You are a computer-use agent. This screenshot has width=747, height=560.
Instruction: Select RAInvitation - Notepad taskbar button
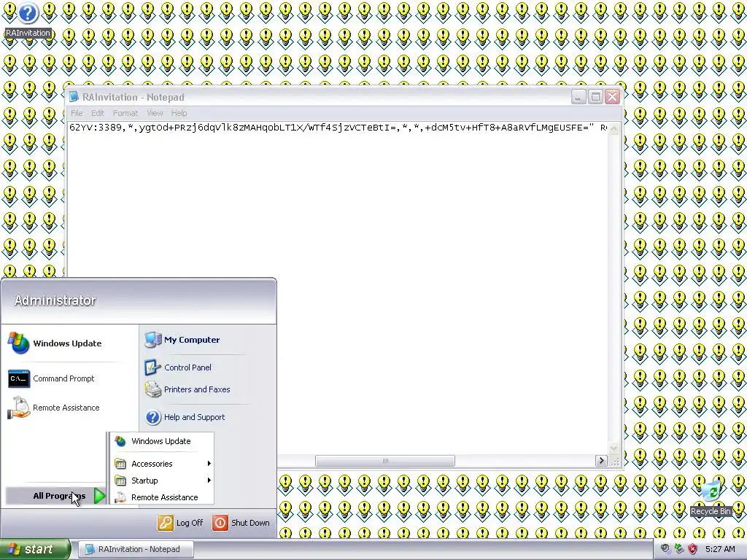(x=136, y=549)
